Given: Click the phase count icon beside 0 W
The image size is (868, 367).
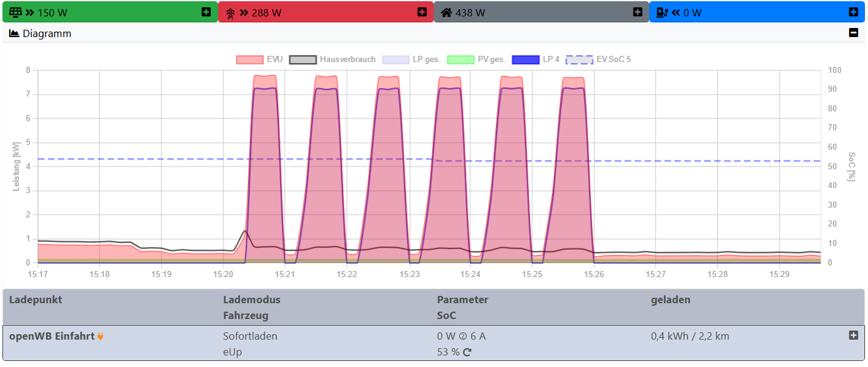Looking at the screenshot, I should (x=462, y=336).
